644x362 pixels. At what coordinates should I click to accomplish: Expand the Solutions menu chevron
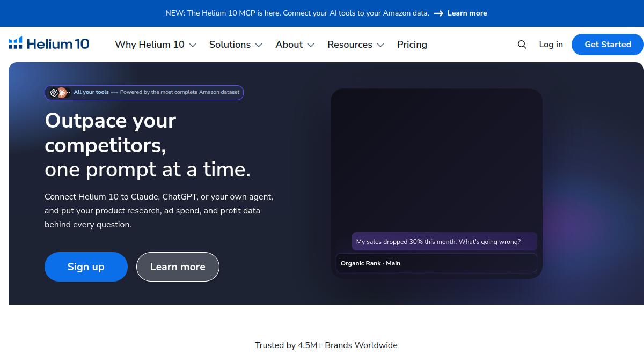(x=259, y=45)
